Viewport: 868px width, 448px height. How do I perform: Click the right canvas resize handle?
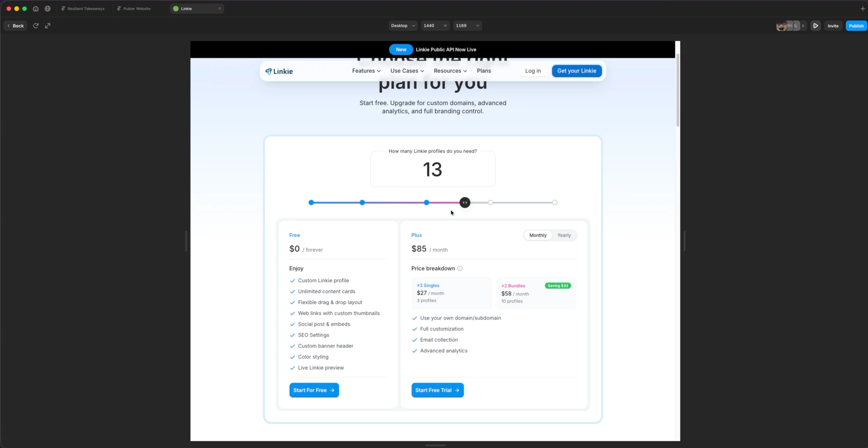(x=684, y=241)
